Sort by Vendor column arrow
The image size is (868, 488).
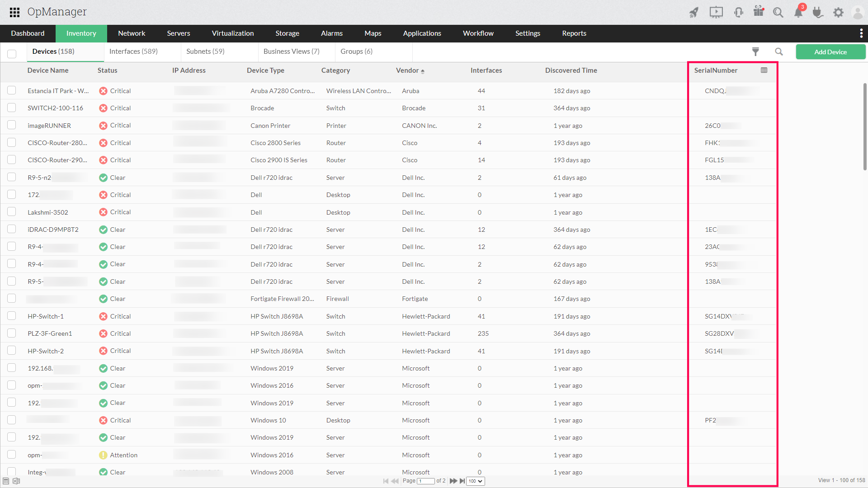[x=423, y=71]
